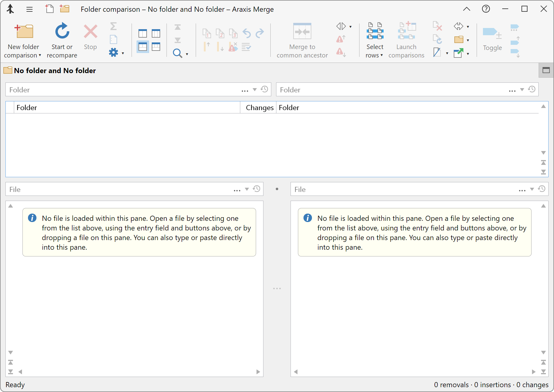Activate the two-pane side-by-side layout toggle
554x392 pixels.
(142, 33)
